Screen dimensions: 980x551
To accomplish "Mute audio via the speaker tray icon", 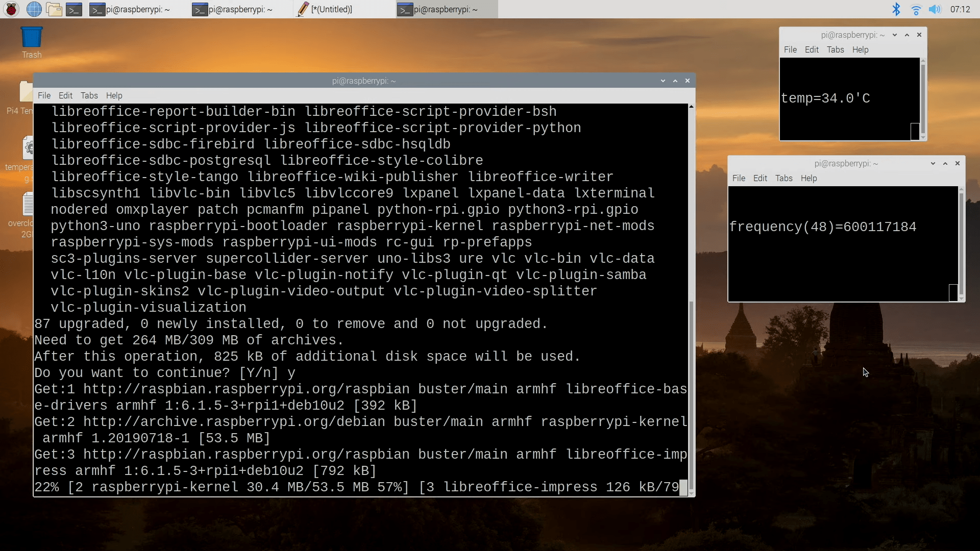I will 936,9.
